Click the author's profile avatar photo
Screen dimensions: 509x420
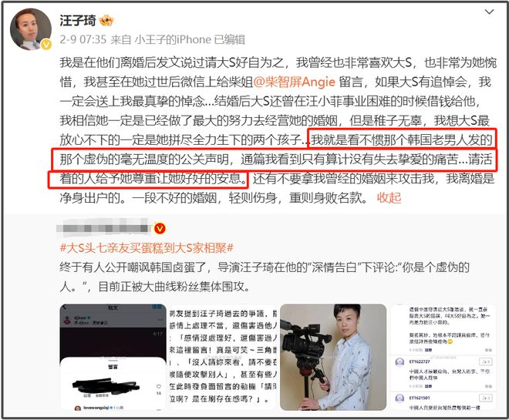click(x=31, y=29)
